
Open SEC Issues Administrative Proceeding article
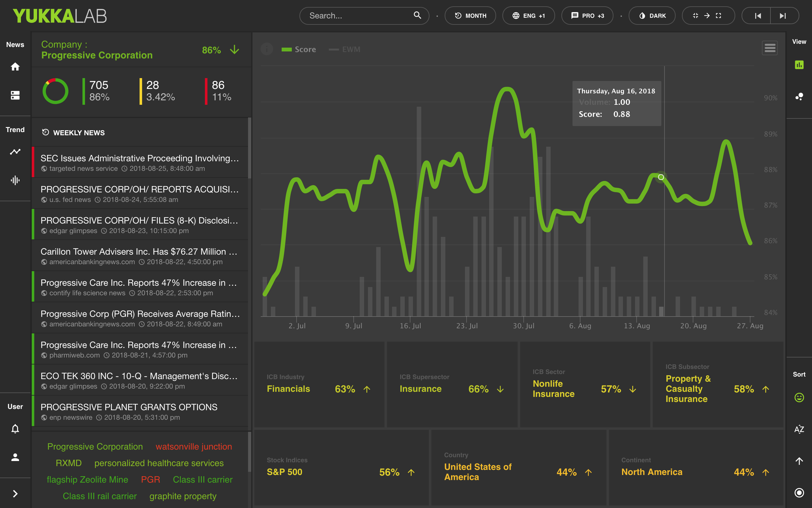click(x=140, y=162)
